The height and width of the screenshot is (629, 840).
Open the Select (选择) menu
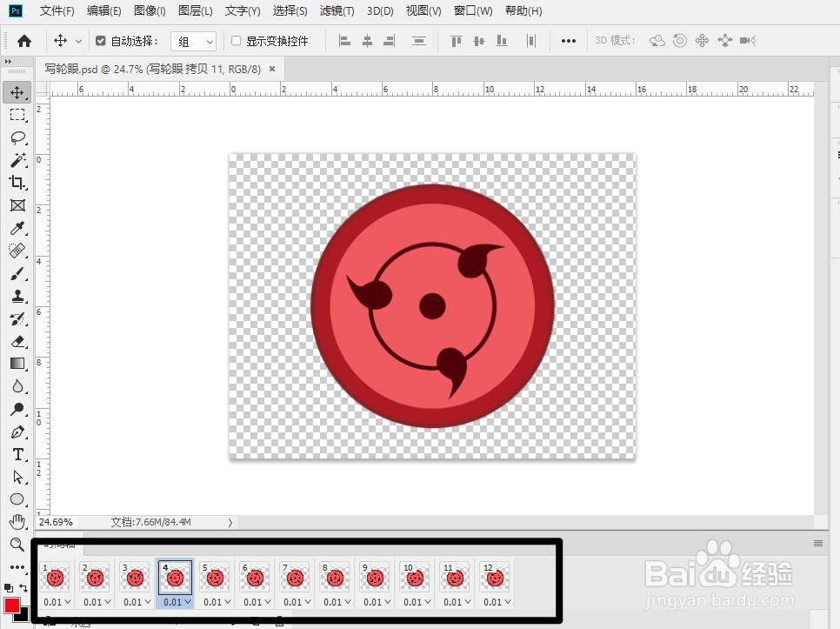[x=290, y=10]
